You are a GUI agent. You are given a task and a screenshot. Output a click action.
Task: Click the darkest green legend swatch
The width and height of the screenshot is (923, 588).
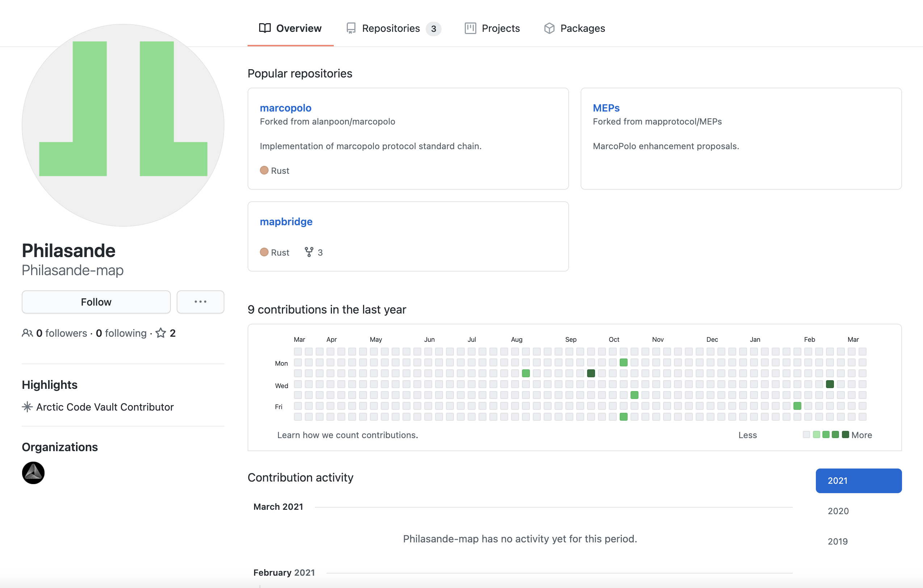tap(845, 435)
